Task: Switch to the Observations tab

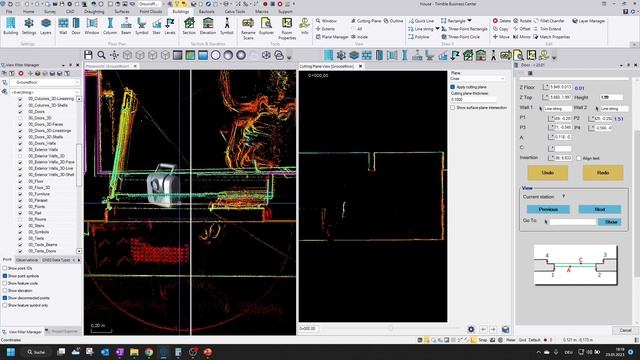Action: pos(27,260)
